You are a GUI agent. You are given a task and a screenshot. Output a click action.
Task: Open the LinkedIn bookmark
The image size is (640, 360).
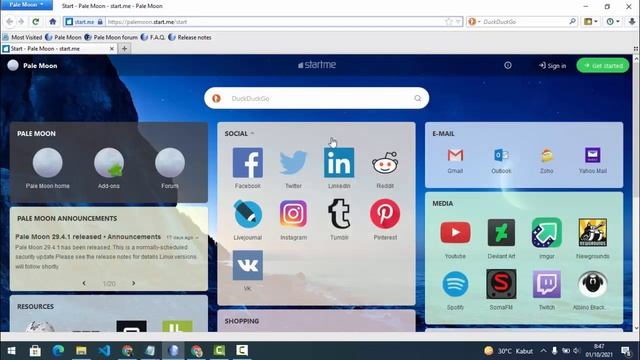339,163
